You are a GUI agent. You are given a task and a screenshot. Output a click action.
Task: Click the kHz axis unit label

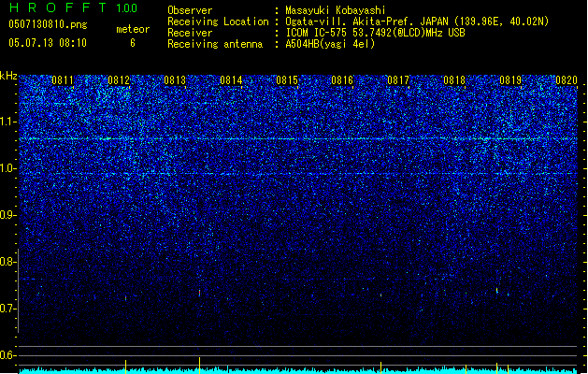8,76
